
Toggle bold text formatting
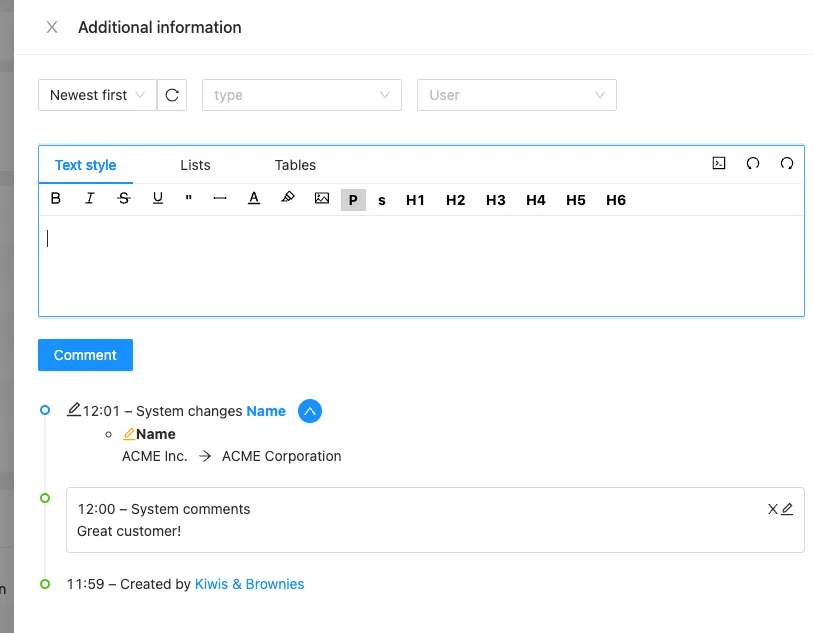click(56, 199)
